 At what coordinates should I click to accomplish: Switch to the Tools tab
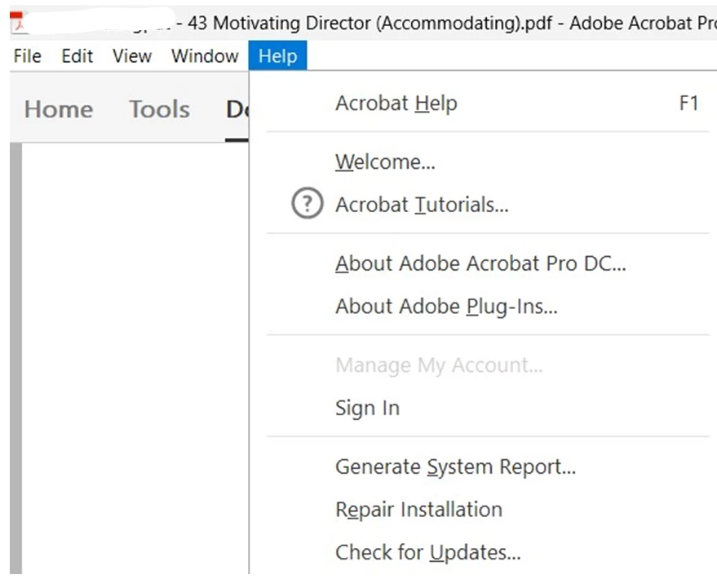160,109
